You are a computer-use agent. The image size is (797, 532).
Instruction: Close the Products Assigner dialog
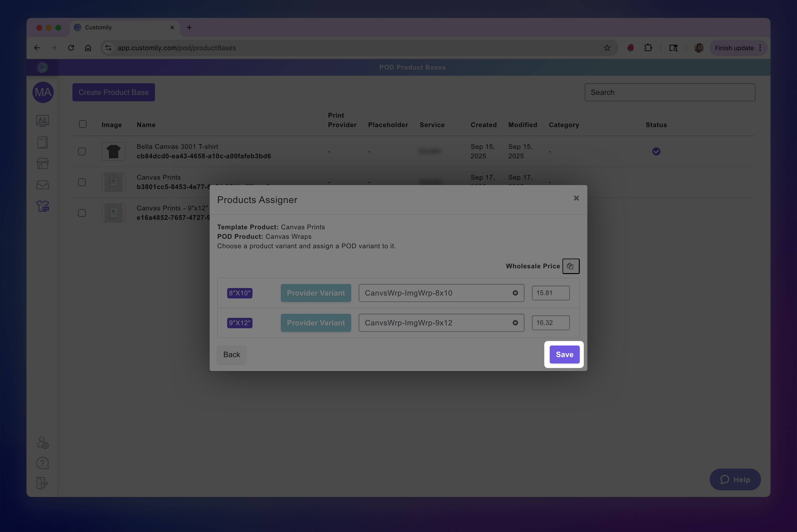(576, 198)
